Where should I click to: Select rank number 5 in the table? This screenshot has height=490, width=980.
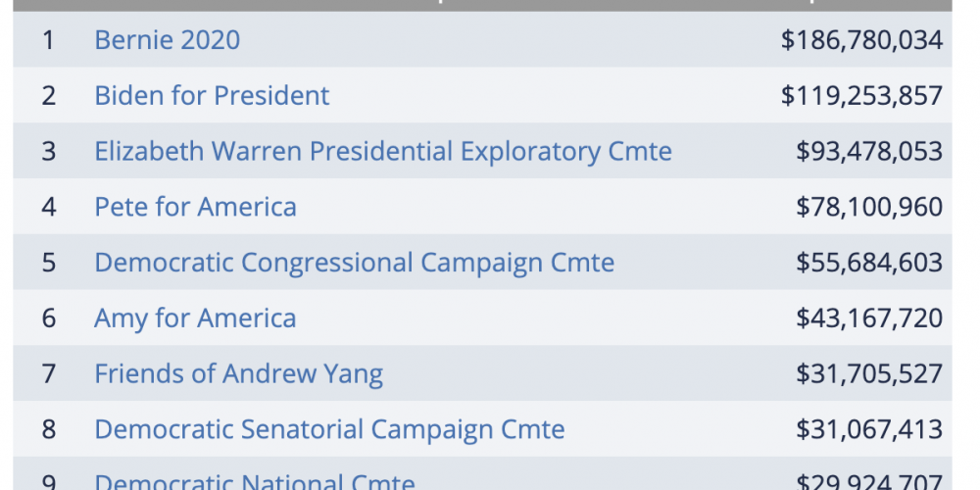coord(48,264)
